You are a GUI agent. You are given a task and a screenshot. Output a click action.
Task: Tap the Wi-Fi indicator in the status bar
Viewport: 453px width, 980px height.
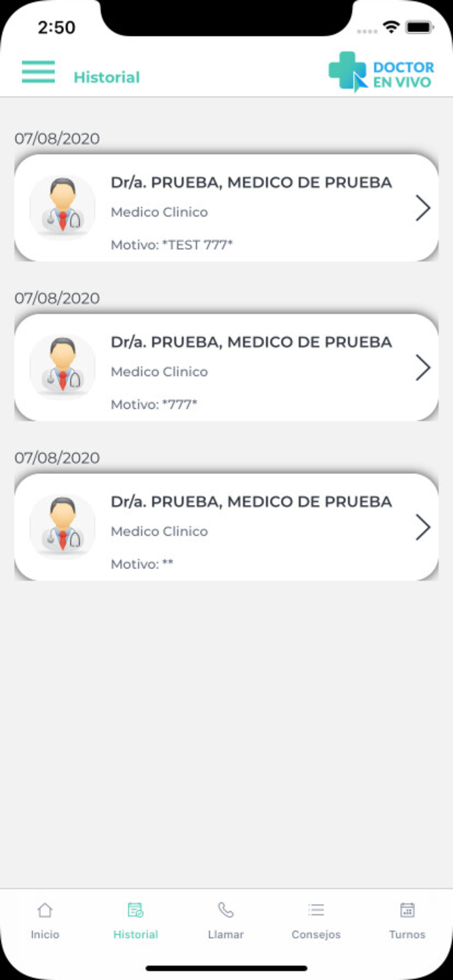tap(390, 27)
